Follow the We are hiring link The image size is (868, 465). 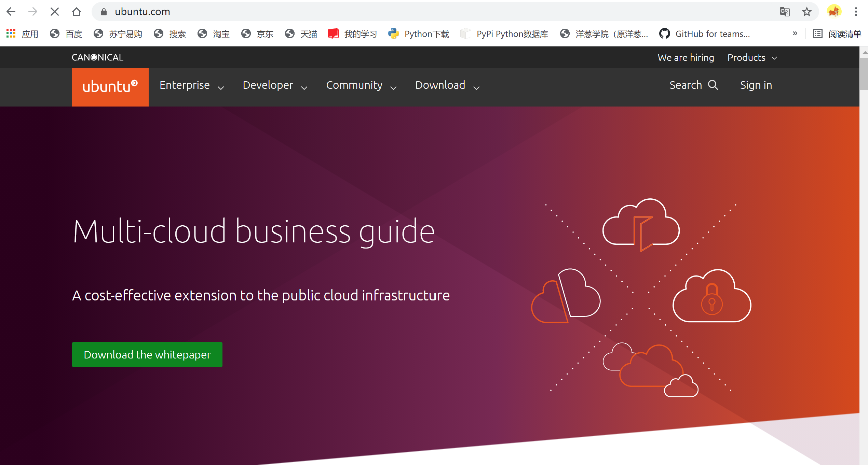pos(686,58)
